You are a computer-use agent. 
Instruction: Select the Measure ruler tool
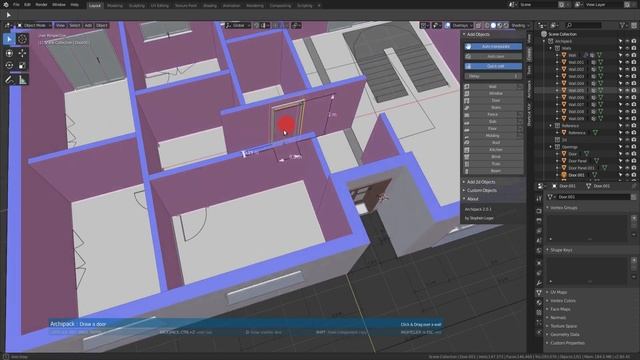pyautogui.click(x=22, y=80)
